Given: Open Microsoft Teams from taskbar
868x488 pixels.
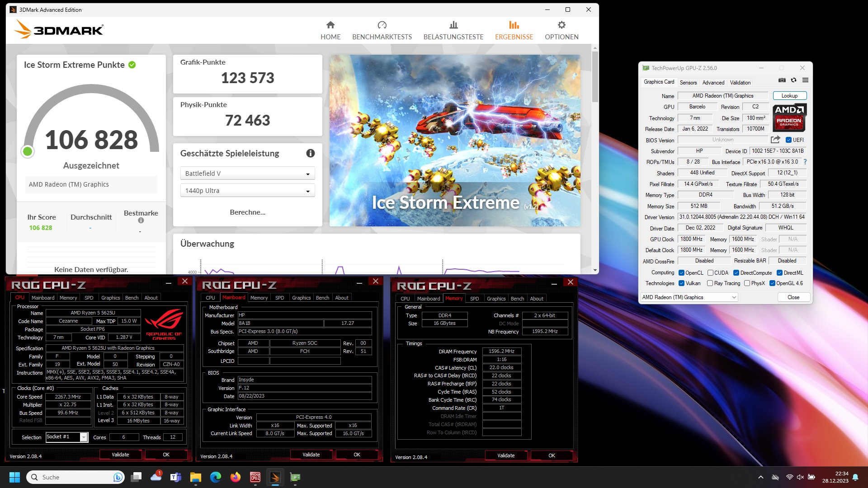Looking at the screenshot, I should coord(176,477).
